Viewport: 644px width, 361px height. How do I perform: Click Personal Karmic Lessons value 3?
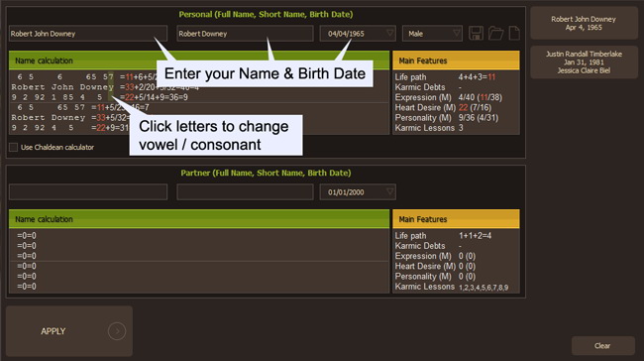(x=461, y=128)
